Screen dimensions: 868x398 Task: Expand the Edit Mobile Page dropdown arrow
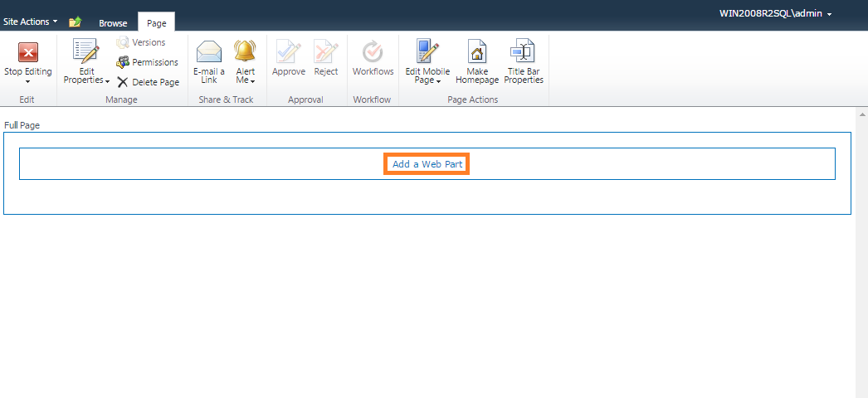click(x=438, y=82)
